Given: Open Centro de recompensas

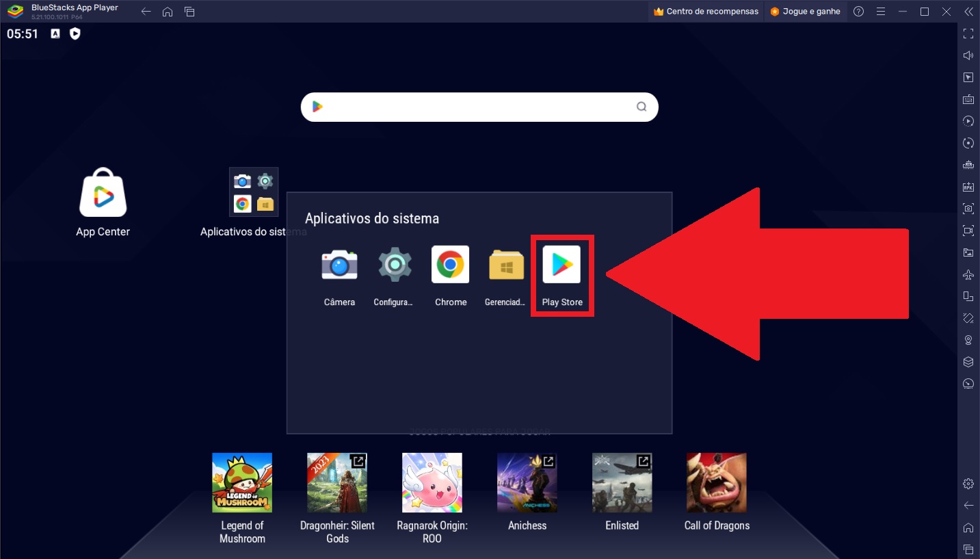Looking at the screenshot, I should 706,12.
